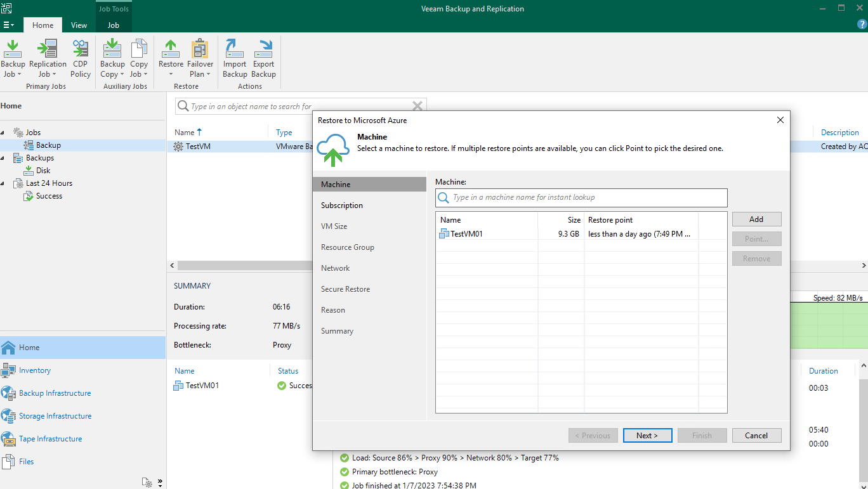Collapse the Jobs tree node
Image resolution: width=868 pixels, height=489 pixels.
click(x=3, y=133)
